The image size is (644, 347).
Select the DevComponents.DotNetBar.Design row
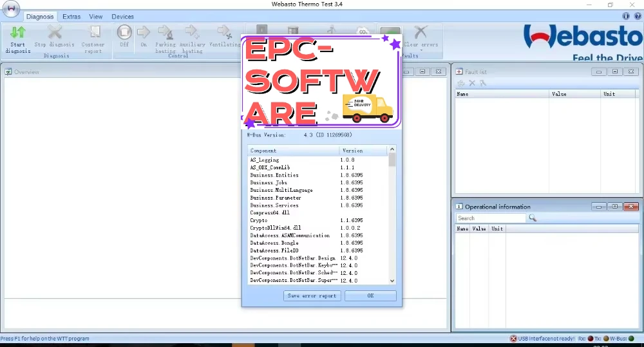click(x=317, y=258)
